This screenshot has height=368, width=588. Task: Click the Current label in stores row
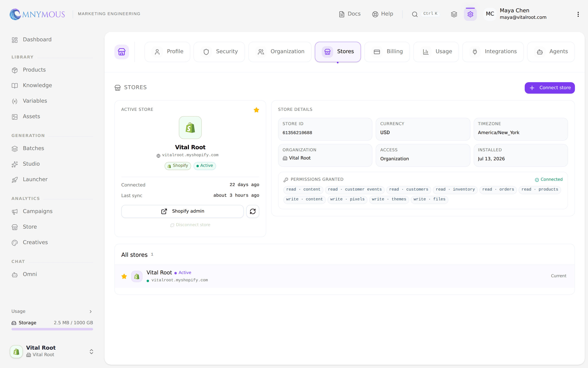tap(558, 276)
